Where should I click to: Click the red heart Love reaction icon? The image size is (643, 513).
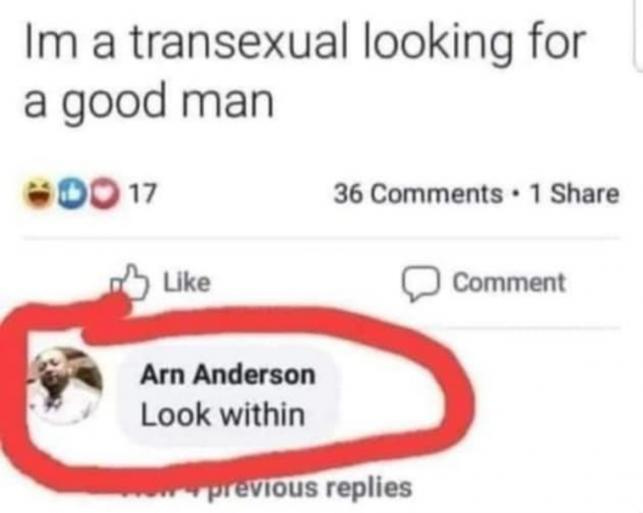[103, 194]
